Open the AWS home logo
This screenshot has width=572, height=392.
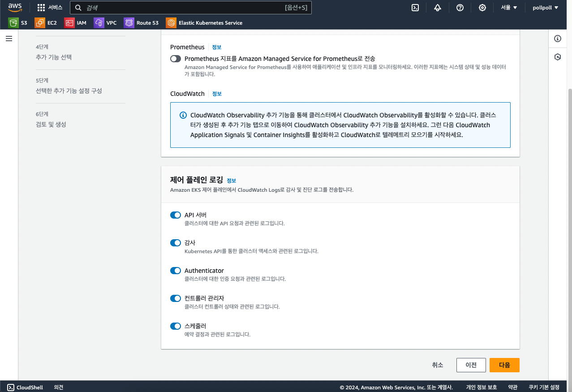coord(15,8)
